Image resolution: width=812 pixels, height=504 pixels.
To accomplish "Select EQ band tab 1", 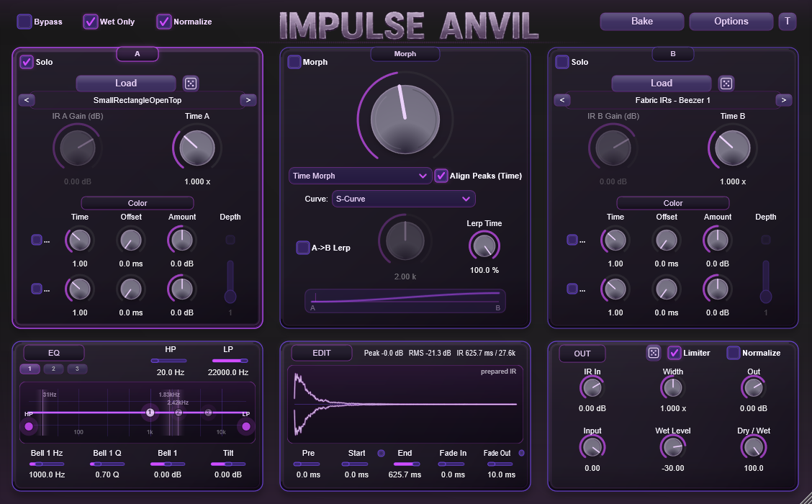I will (x=30, y=369).
